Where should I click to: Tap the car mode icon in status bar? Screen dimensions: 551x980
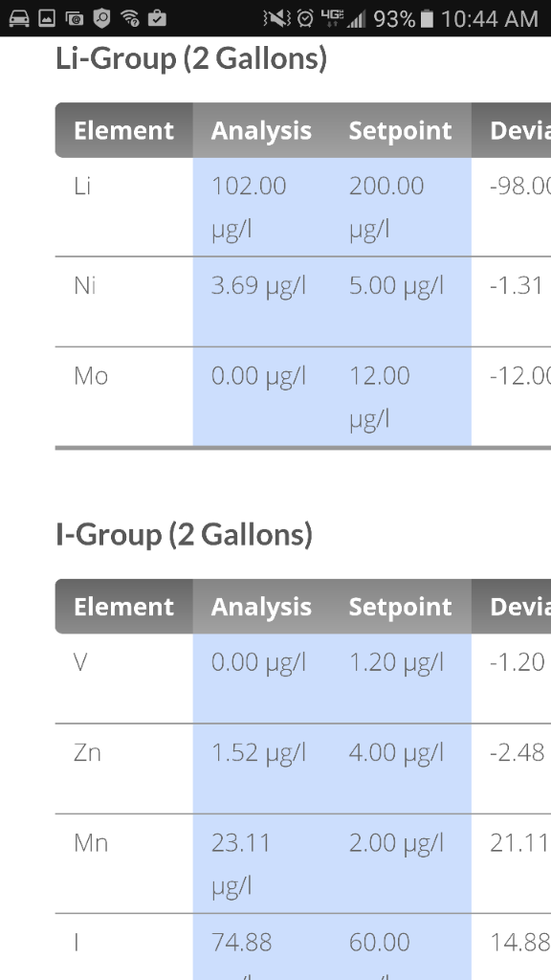coord(19,18)
